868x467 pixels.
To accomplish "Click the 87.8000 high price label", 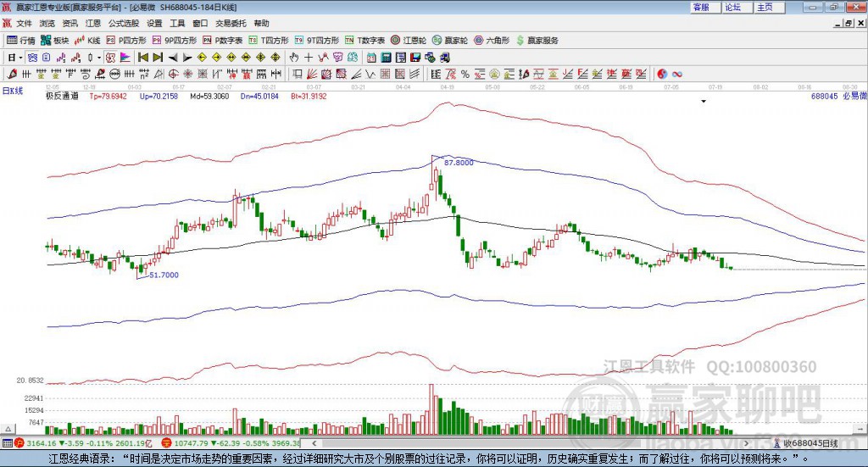I will (459, 163).
